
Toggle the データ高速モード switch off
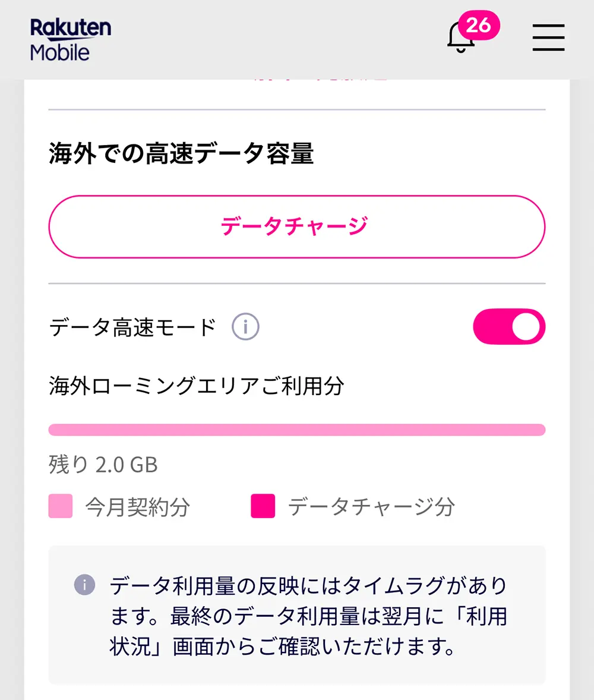point(509,326)
